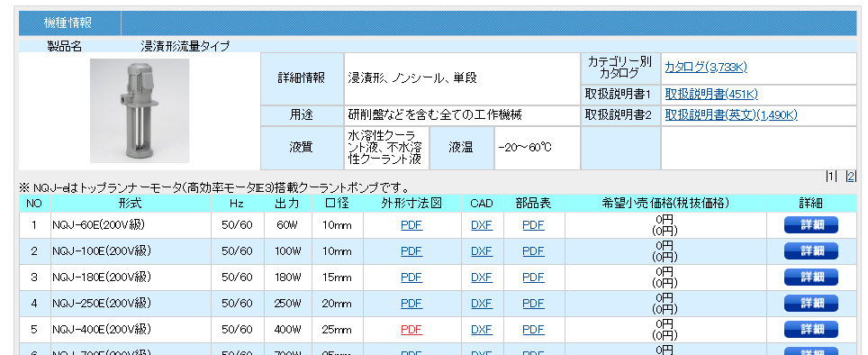Screen dimensions: 868x355
Task: Open the red 外形寸法図 PDF for NQJ-400E
Action: [411, 330]
